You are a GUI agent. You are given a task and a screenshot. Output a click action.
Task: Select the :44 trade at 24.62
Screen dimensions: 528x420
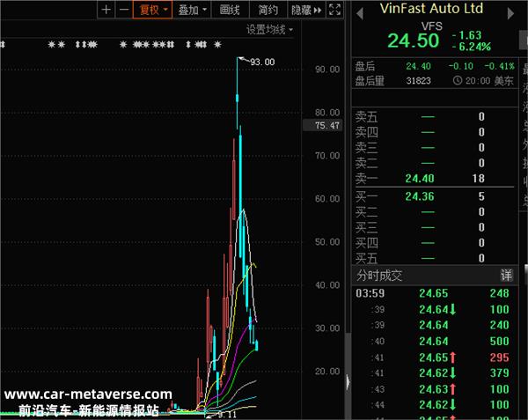(x=435, y=404)
